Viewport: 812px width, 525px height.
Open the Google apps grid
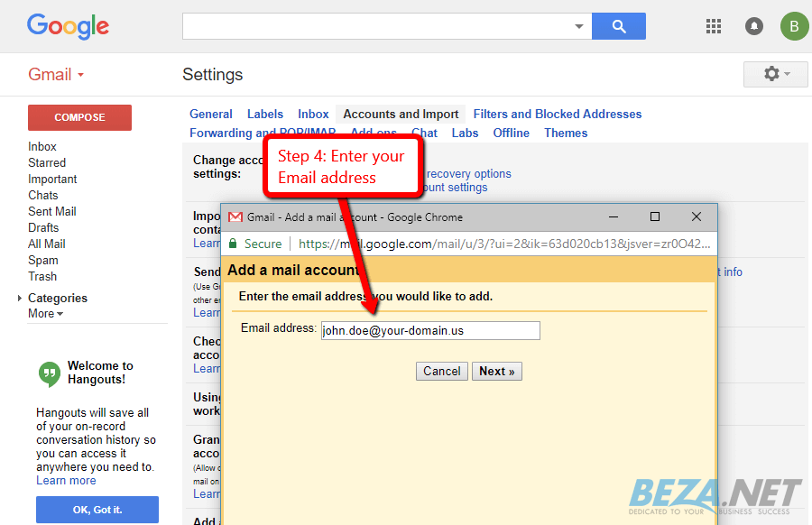click(x=714, y=26)
